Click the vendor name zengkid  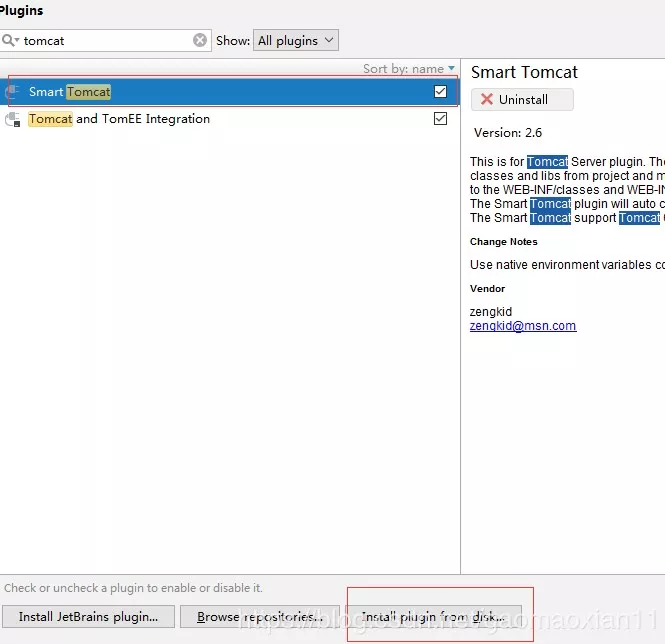coord(491,312)
